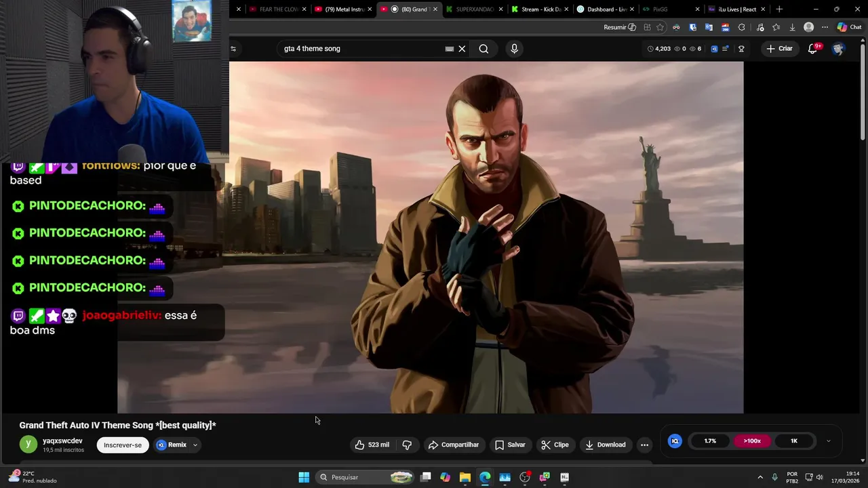Open YouTube notifications bell
The width and height of the screenshot is (868, 488).
pos(812,49)
